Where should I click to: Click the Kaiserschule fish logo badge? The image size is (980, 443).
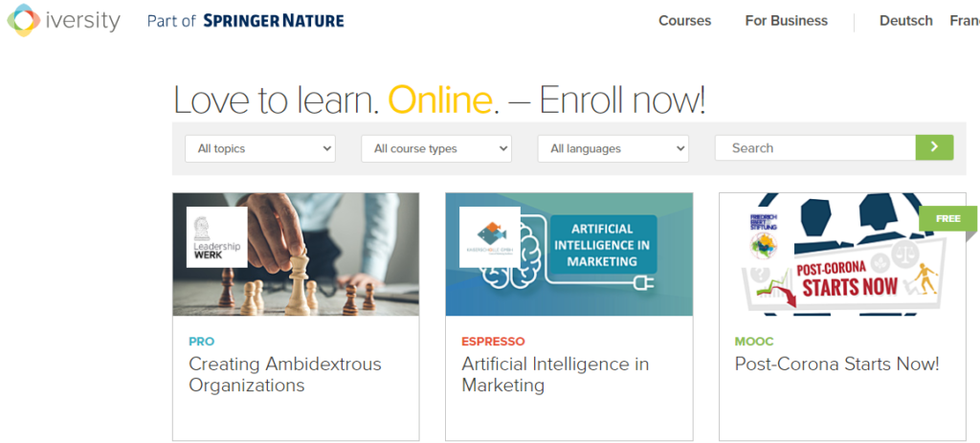click(490, 236)
